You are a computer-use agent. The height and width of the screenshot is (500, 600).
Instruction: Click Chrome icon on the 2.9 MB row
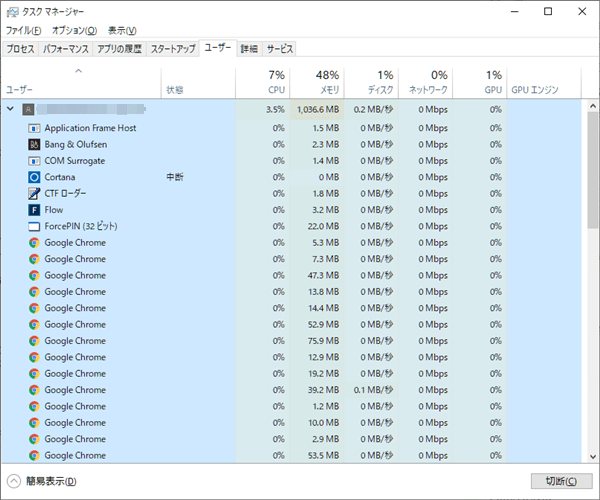click(34, 439)
